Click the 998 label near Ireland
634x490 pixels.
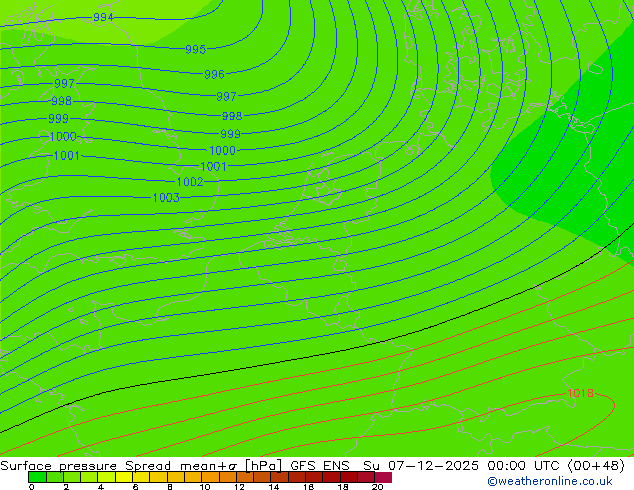[x=61, y=101]
